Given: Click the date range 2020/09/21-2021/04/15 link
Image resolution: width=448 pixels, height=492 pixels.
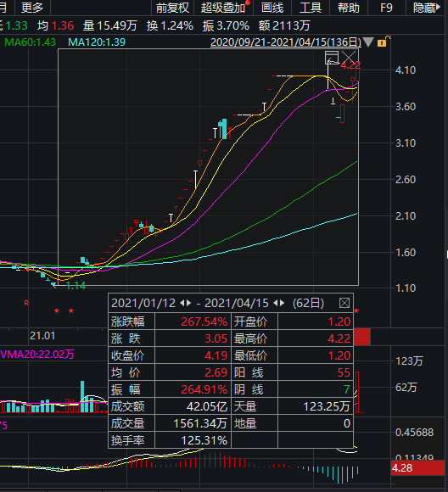Looking at the screenshot, I should point(286,42).
